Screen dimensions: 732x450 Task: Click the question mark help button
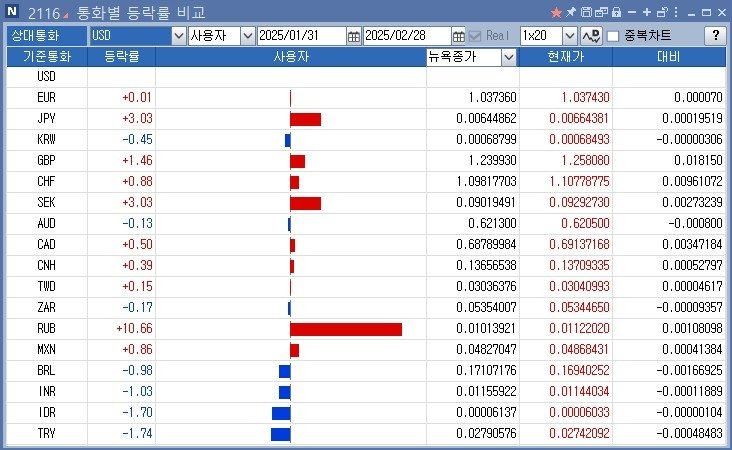(x=714, y=36)
